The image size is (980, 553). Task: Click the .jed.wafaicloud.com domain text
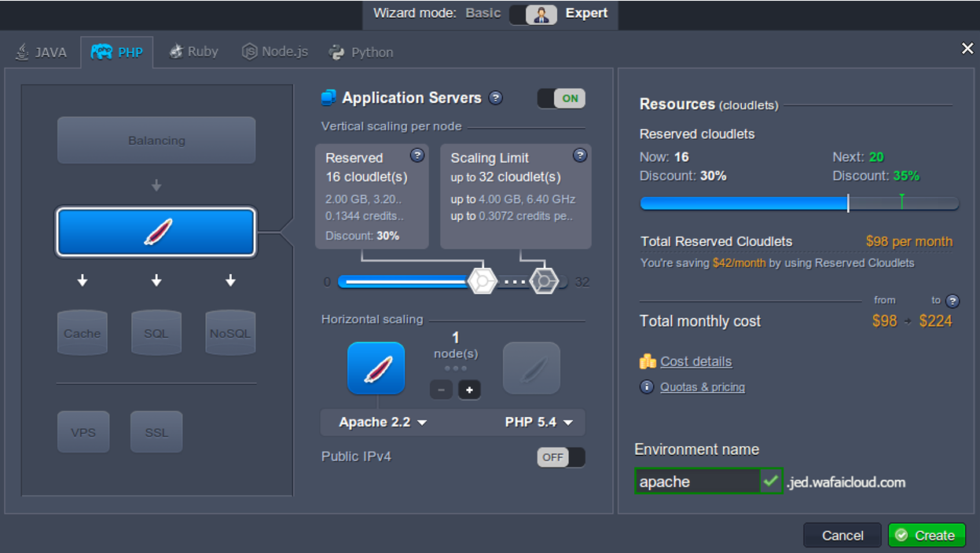[x=846, y=482]
